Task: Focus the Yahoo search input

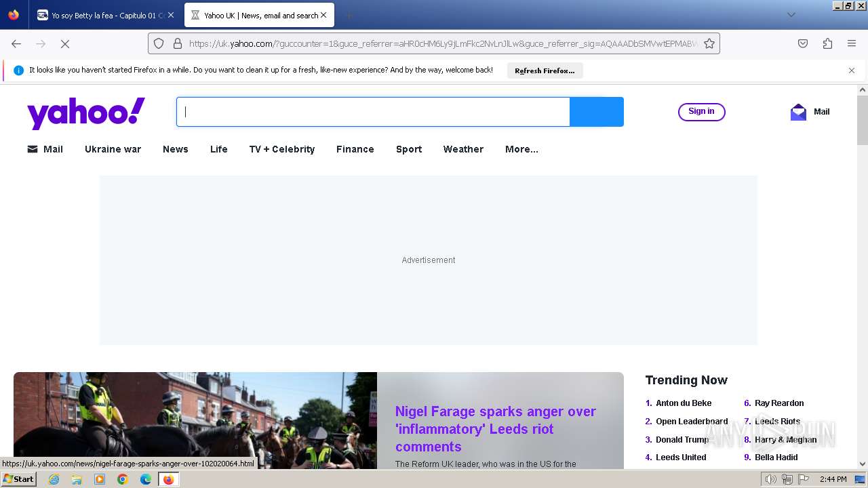Action: tap(373, 112)
